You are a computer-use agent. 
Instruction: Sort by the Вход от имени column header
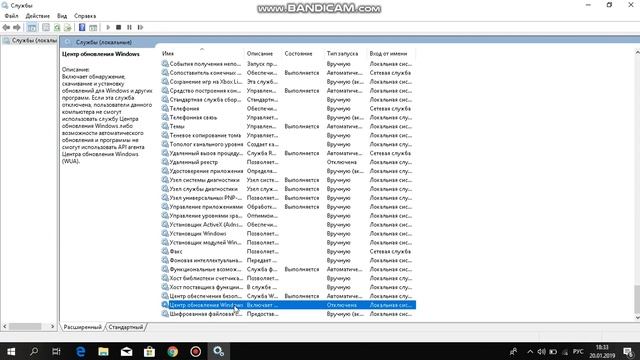(388, 53)
